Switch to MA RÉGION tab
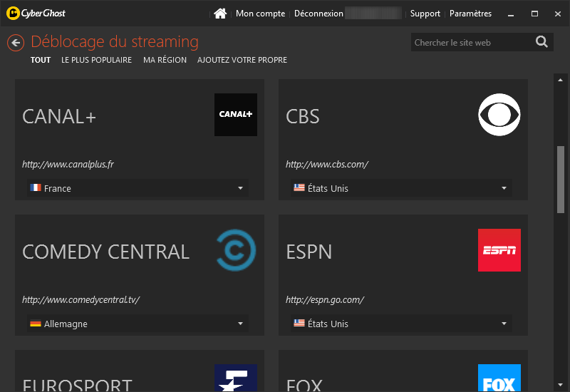570x392 pixels. (165, 60)
